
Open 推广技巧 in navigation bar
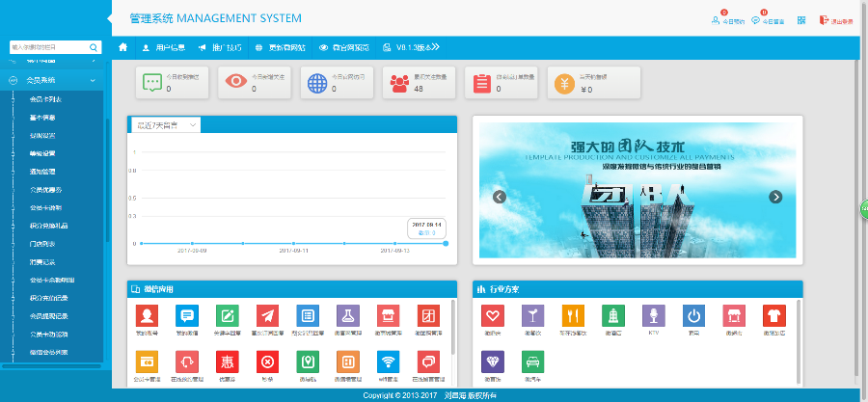[x=220, y=47]
